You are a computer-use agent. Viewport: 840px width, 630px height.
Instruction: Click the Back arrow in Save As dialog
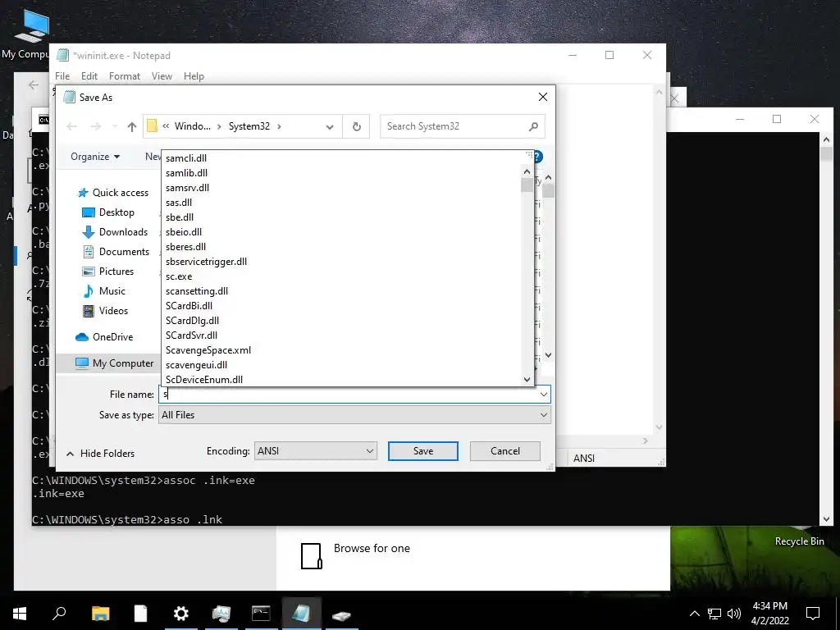point(72,126)
